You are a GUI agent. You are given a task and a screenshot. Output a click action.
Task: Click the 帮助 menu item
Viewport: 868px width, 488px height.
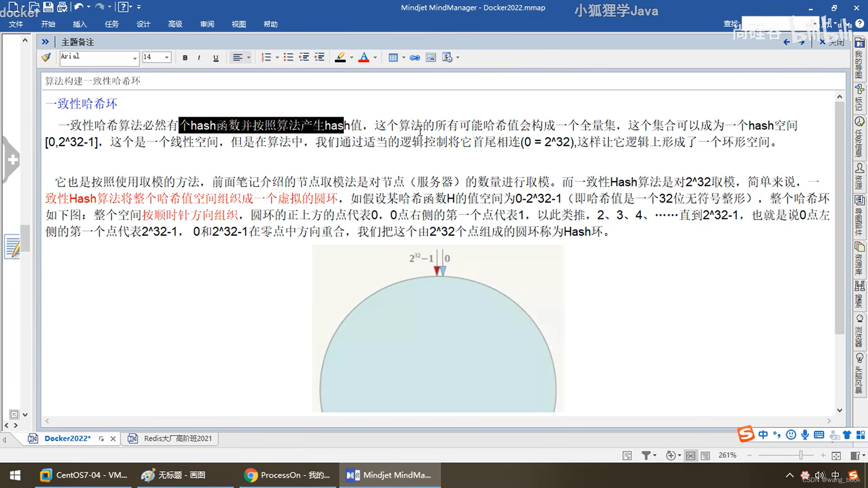click(270, 24)
